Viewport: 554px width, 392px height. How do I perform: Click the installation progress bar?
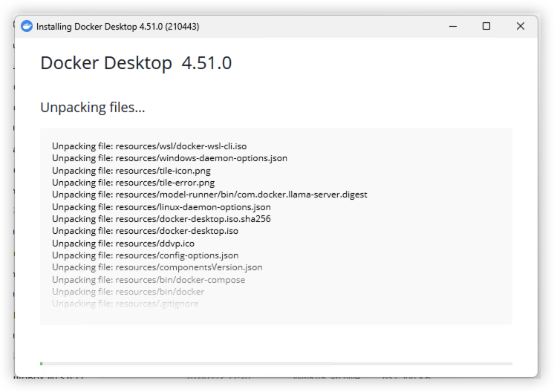point(276,363)
